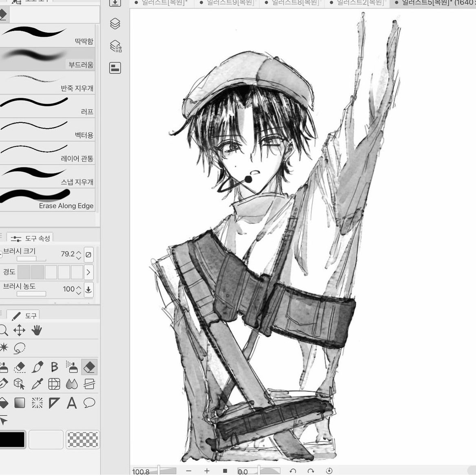The height and width of the screenshot is (476, 476).
Task: Select the Eyedropper tool
Action: tap(38, 384)
